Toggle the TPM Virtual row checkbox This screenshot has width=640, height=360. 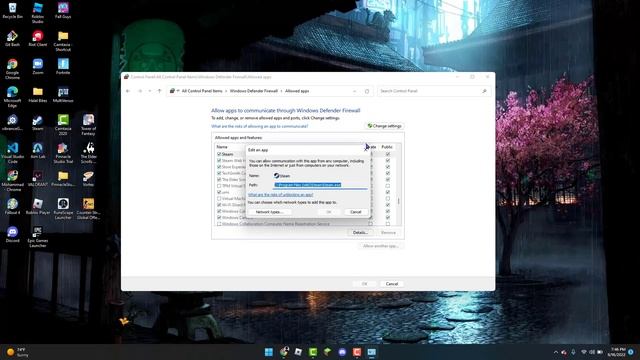pos(219,186)
